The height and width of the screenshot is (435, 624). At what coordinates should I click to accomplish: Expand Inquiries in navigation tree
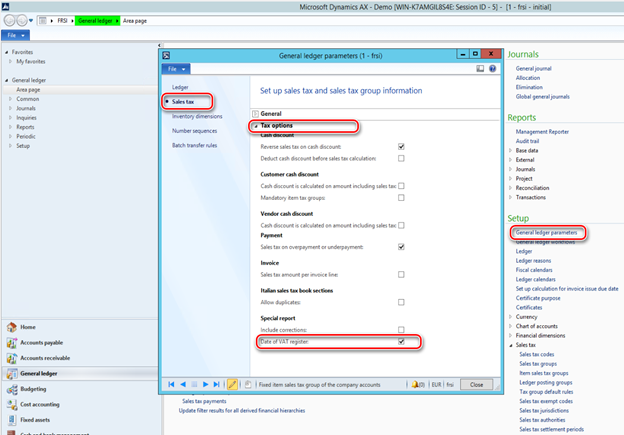click(x=10, y=117)
